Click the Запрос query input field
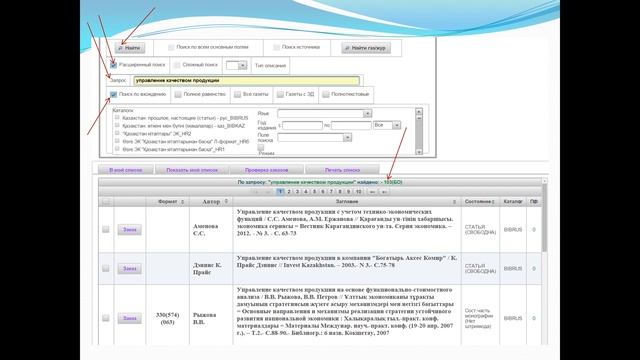The width and height of the screenshot is (640, 360). (247, 80)
